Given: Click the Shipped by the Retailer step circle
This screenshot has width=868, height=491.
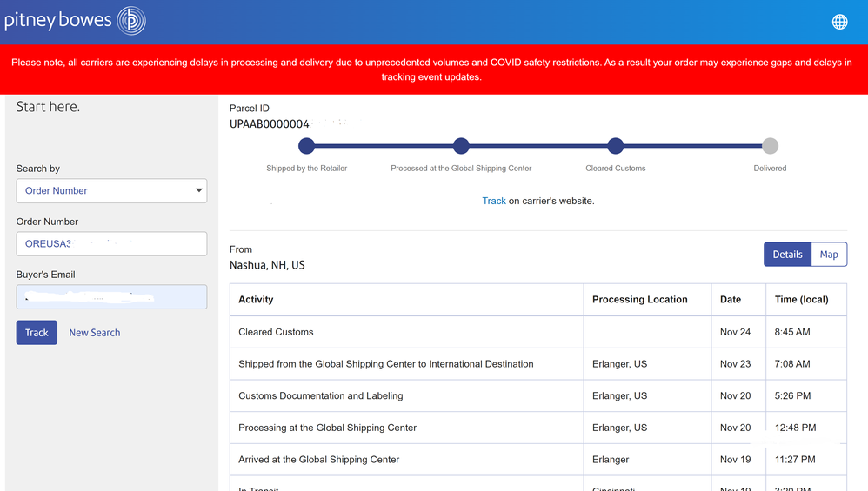Looking at the screenshot, I should 306,146.
